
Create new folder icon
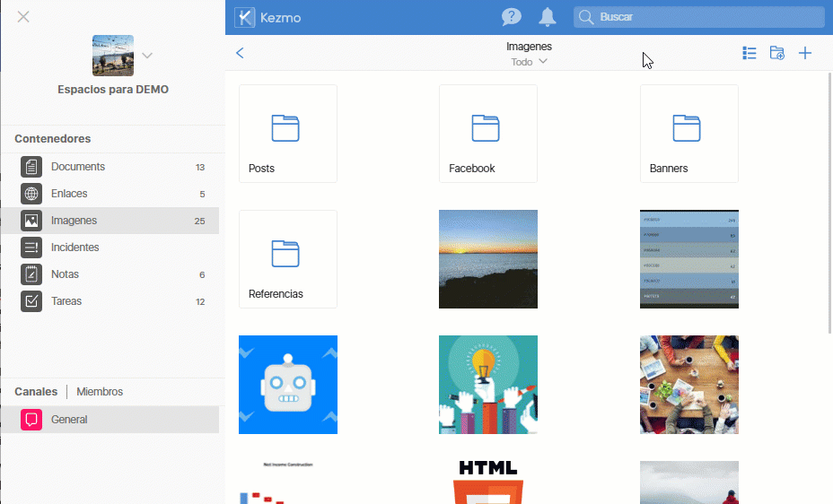tap(776, 53)
